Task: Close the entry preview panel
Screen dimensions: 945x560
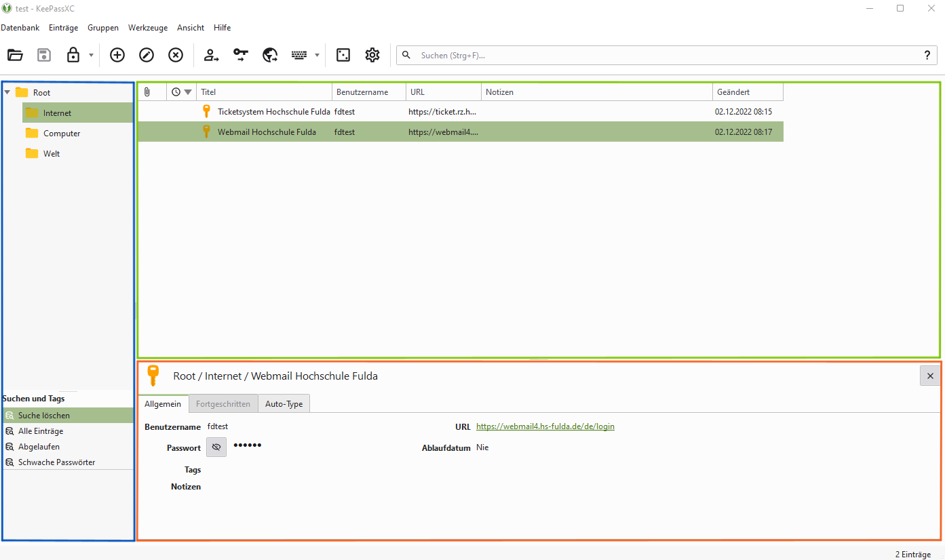Action: coord(929,376)
